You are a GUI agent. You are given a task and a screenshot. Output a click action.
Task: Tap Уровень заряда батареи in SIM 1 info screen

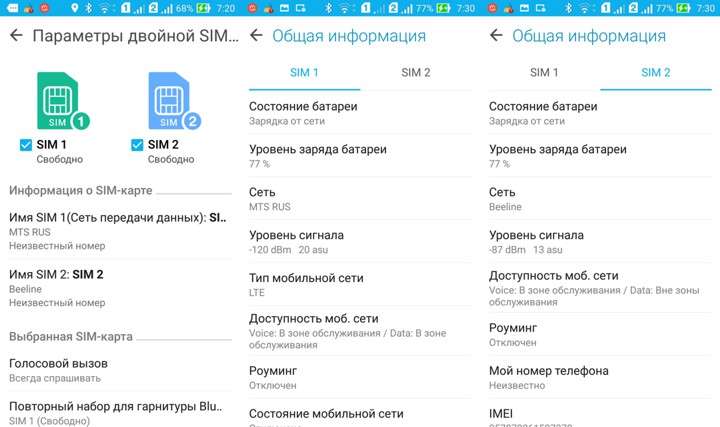[360, 156]
